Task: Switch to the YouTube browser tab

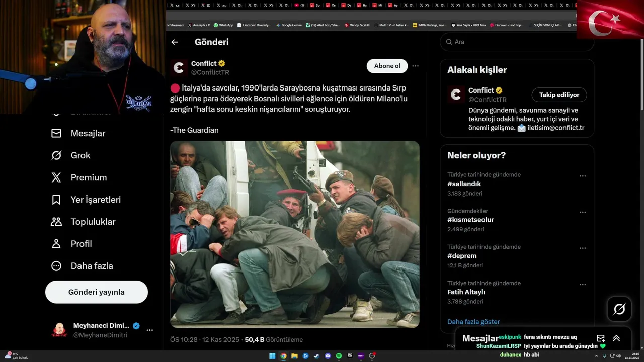Action: click(300, 5)
